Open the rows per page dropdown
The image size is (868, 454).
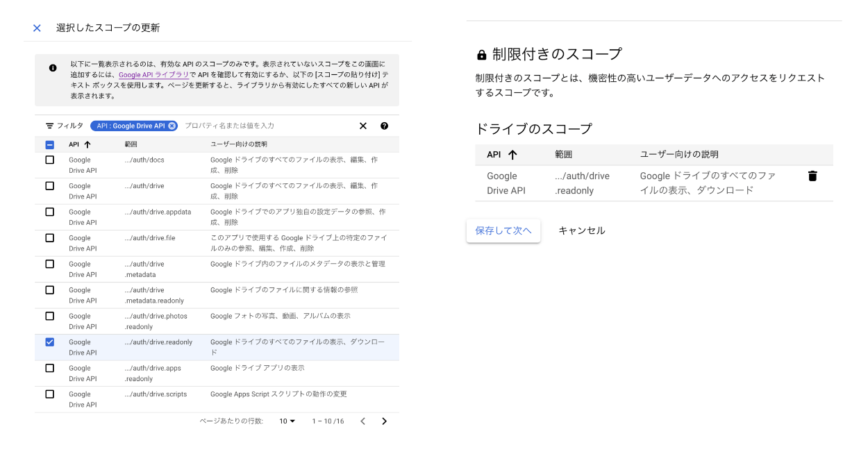pos(287,421)
